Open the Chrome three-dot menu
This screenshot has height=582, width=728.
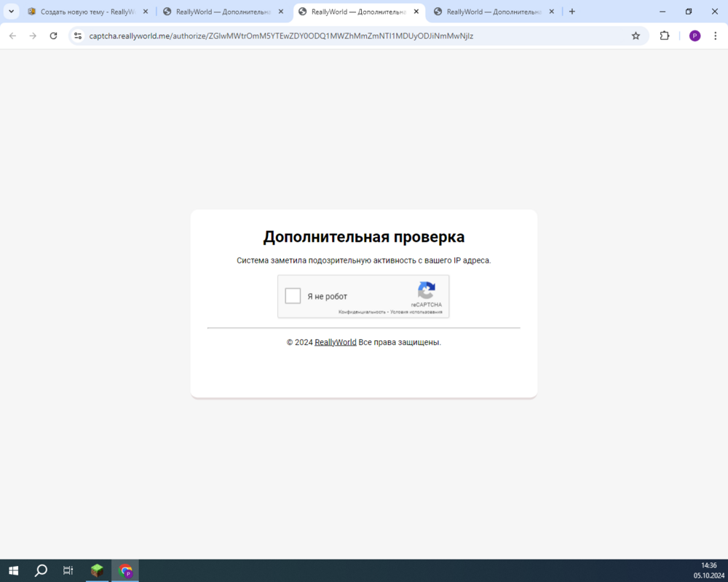click(715, 36)
